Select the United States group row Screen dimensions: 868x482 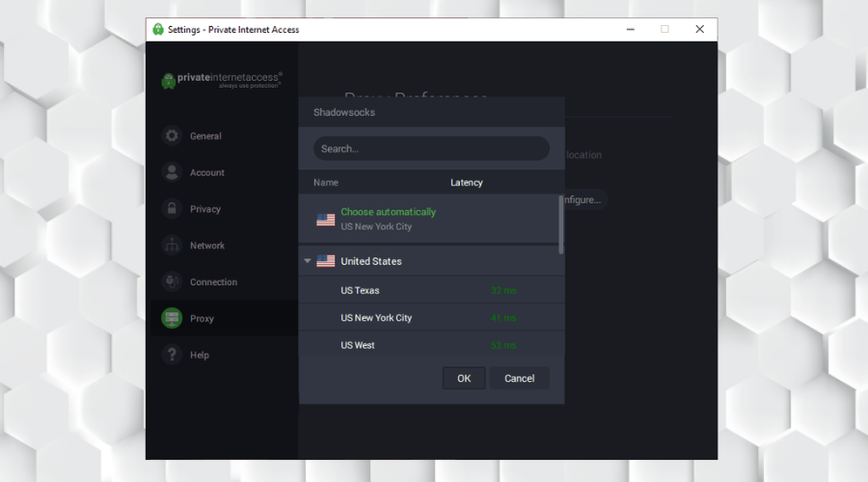(431, 261)
